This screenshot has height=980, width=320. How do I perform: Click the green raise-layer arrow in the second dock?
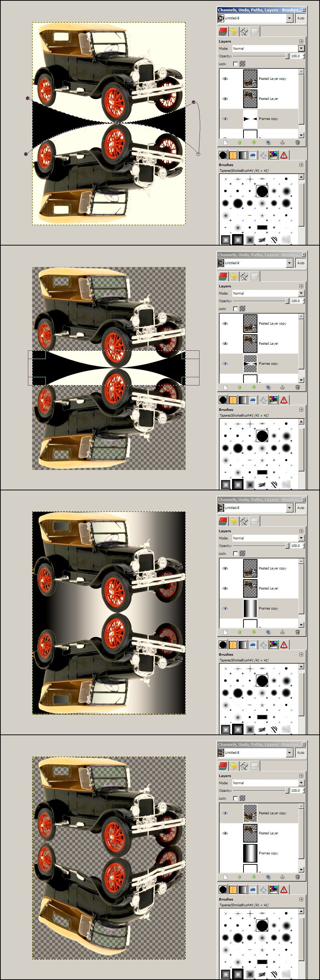pyautogui.click(x=240, y=387)
